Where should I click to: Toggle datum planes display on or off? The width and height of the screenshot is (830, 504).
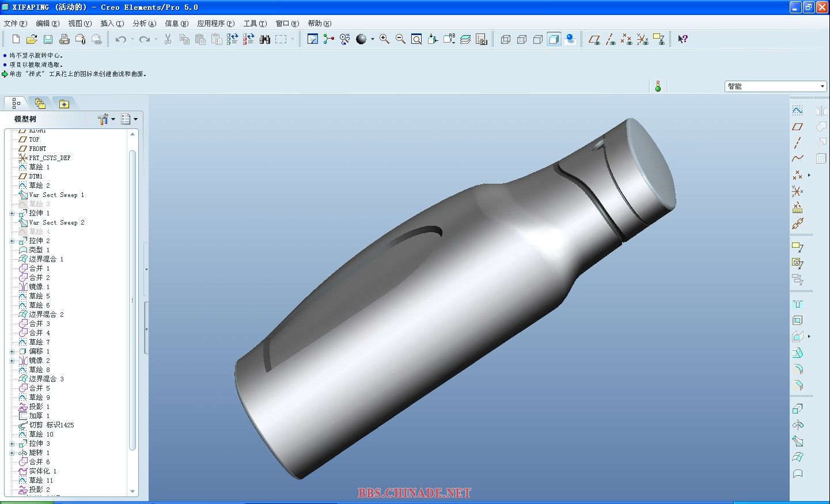(594, 39)
